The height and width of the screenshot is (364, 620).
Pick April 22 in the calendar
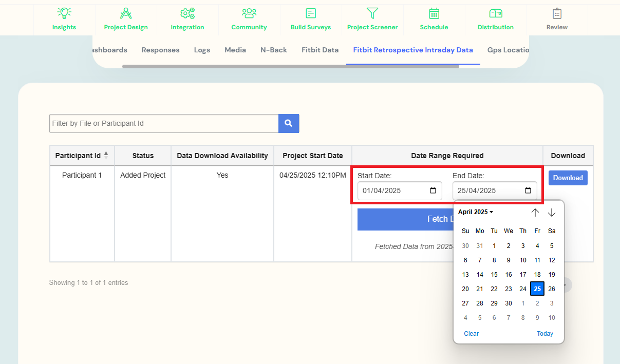pos(494,289)
